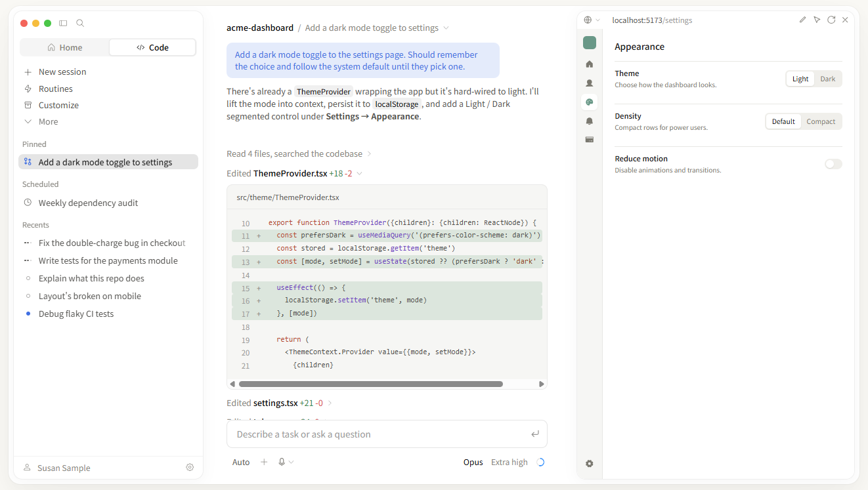868x490 pixels.
Task: Switch to the Code tab
Action: click(x=152, y=47)
